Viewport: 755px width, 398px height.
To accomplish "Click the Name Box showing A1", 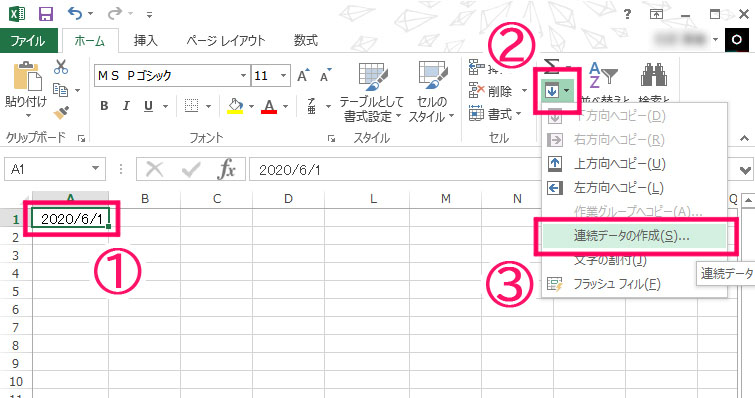I will [46, 169].
